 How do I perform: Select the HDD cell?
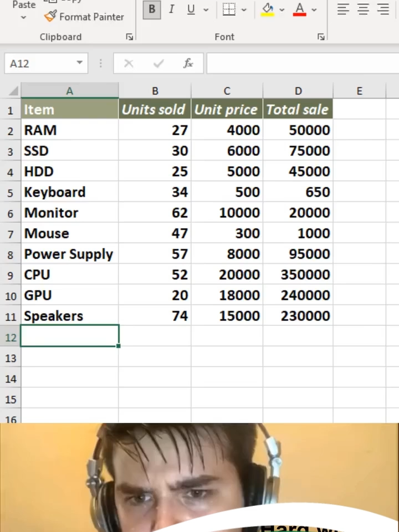pos(70,171)
